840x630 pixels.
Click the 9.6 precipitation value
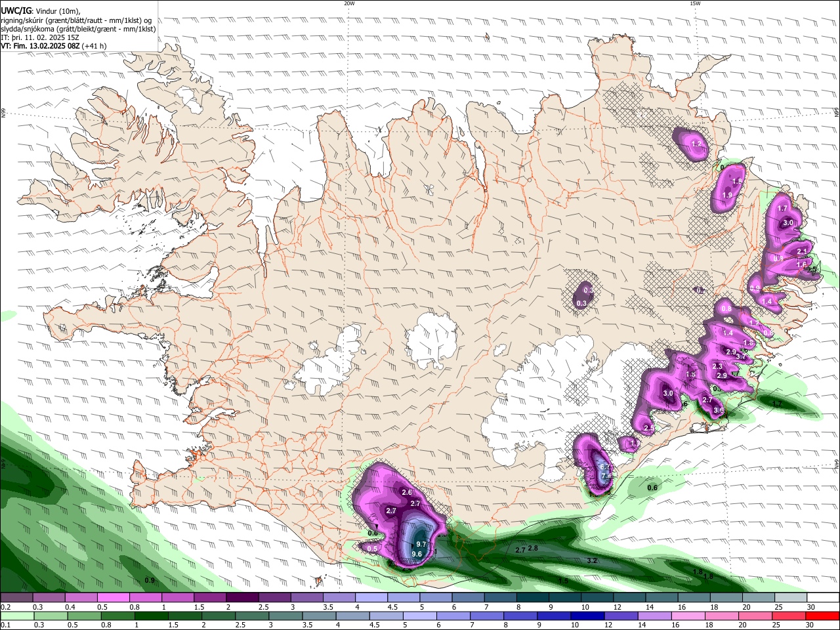click(x=416, y=554)
